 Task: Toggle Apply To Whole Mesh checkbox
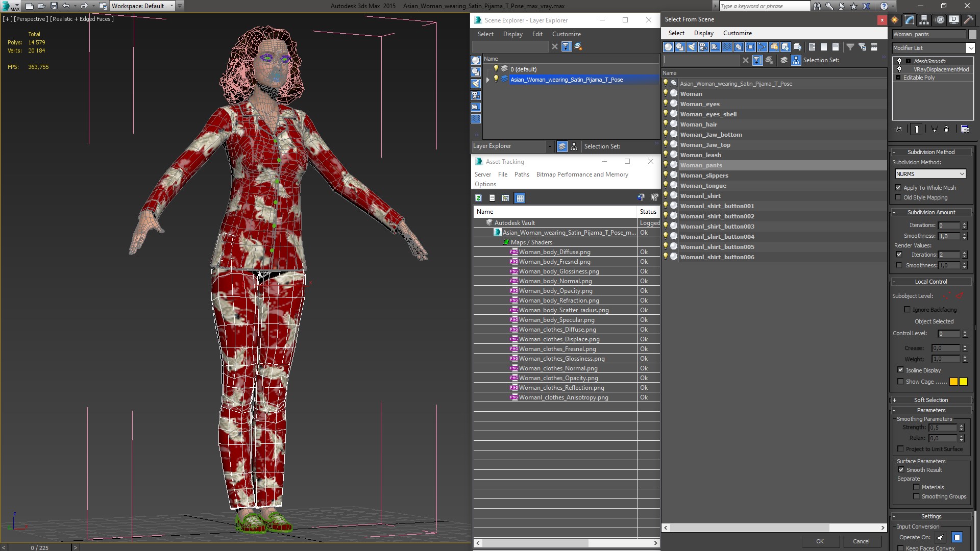(x=898, y=188)
